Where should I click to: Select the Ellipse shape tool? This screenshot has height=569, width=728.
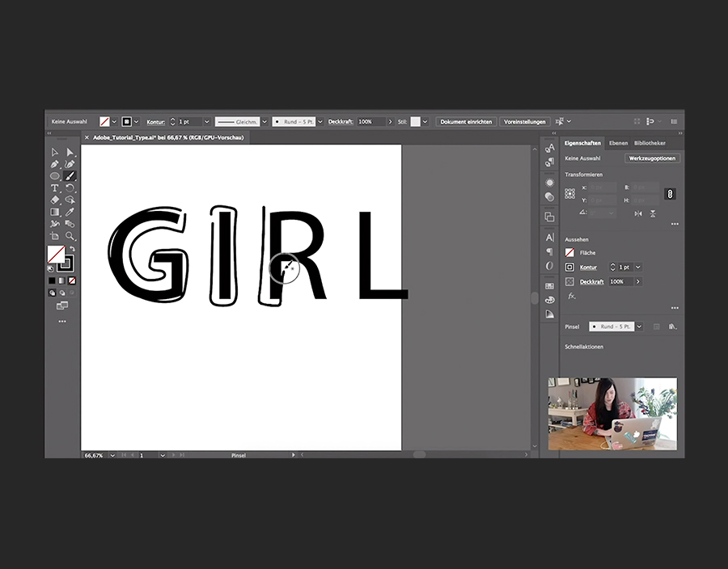[55, 175]
